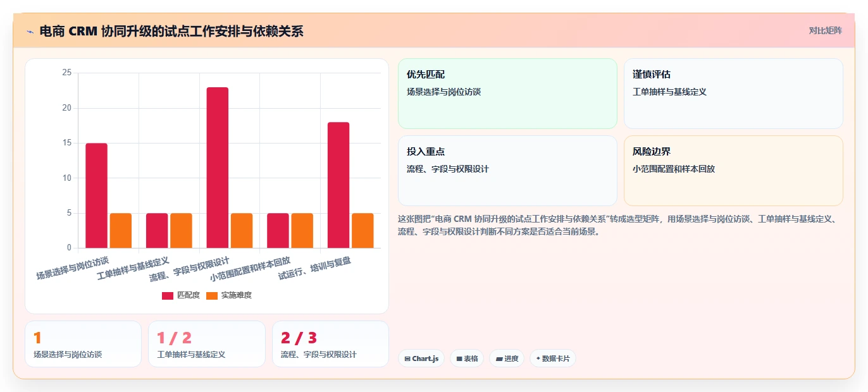868x392 pixels.
Task: Click x-axis label 试运行、培训与复盘
Action: coord(315,268)
